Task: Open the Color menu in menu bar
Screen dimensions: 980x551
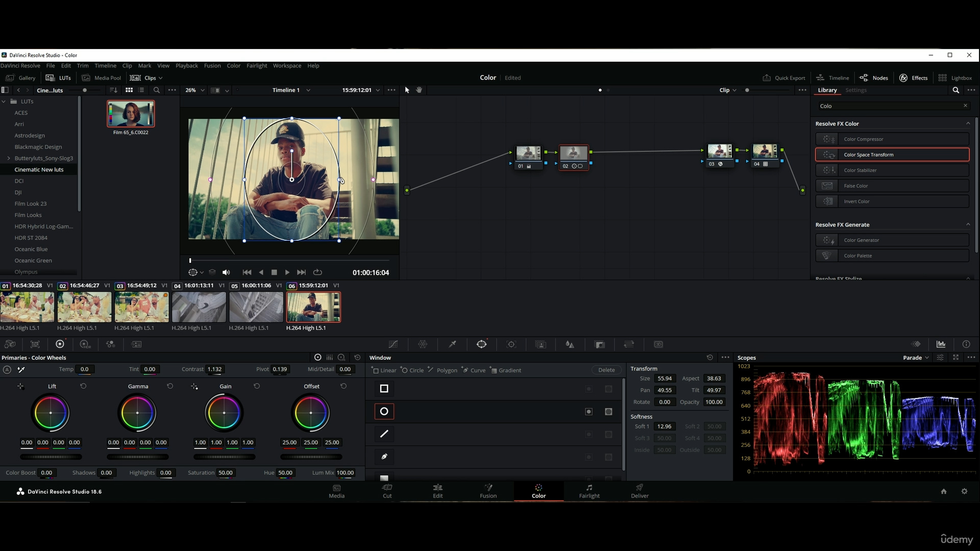Action: (x=234, y=65)
